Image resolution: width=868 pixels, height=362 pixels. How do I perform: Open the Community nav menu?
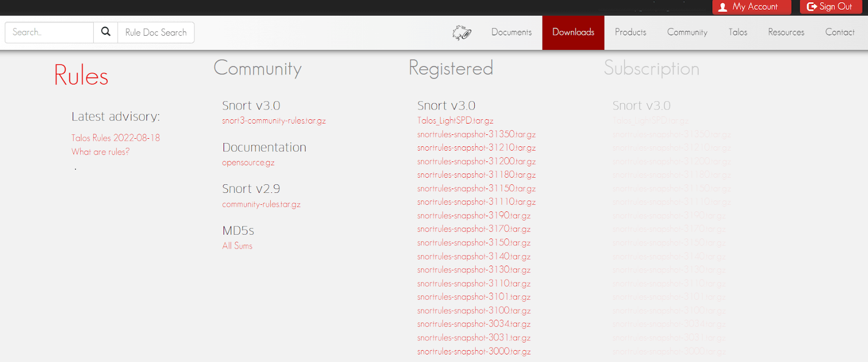687,33
